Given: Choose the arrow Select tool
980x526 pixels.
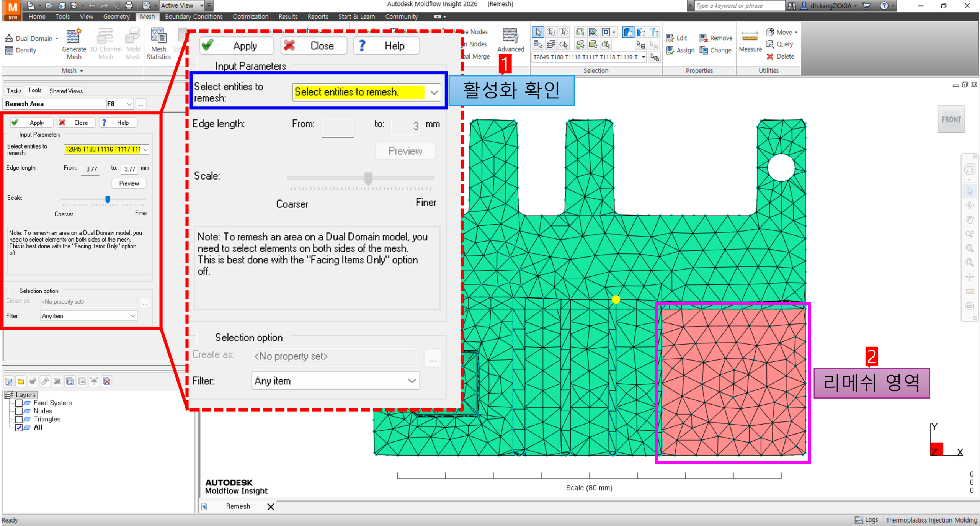Looking at the screenshot, I should 538,32.
